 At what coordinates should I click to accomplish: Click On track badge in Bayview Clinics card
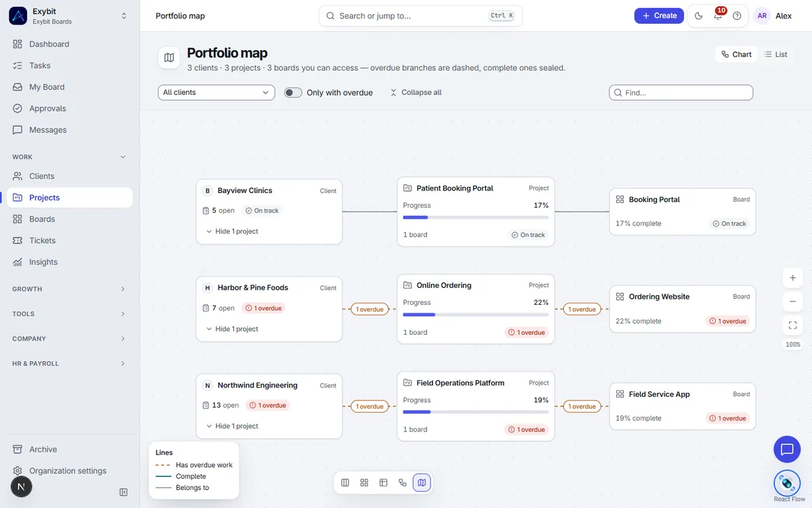[263, 211]
